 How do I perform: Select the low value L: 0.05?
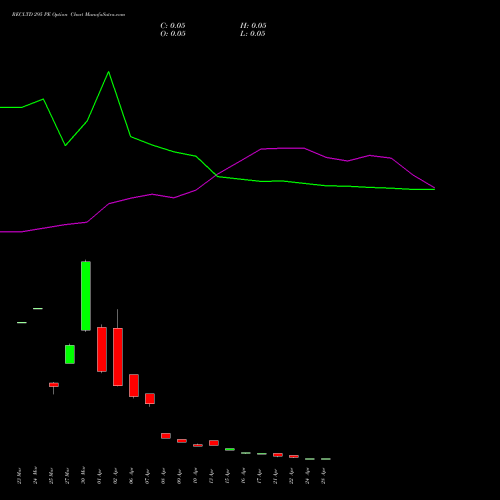pos(253,34)
